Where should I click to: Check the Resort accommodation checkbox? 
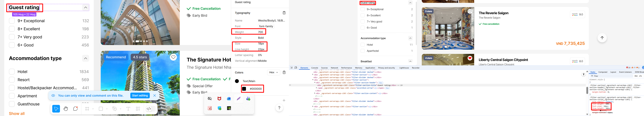[x=12, y=80]
